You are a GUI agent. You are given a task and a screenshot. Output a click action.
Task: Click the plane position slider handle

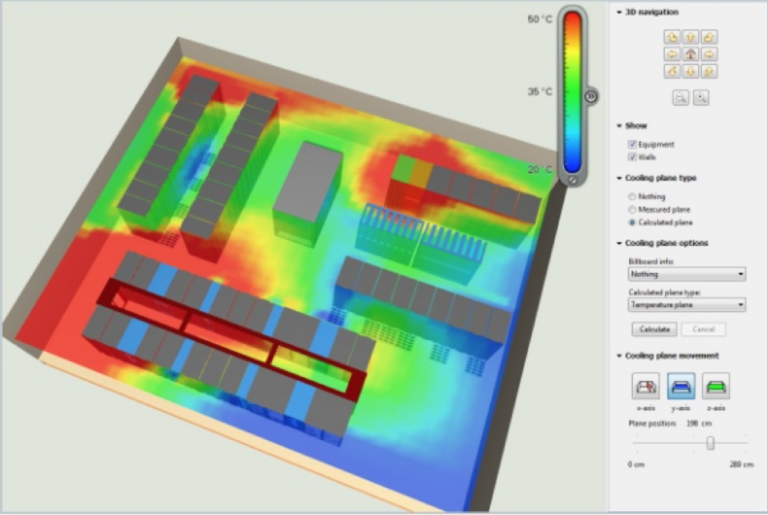click(710, 442)
